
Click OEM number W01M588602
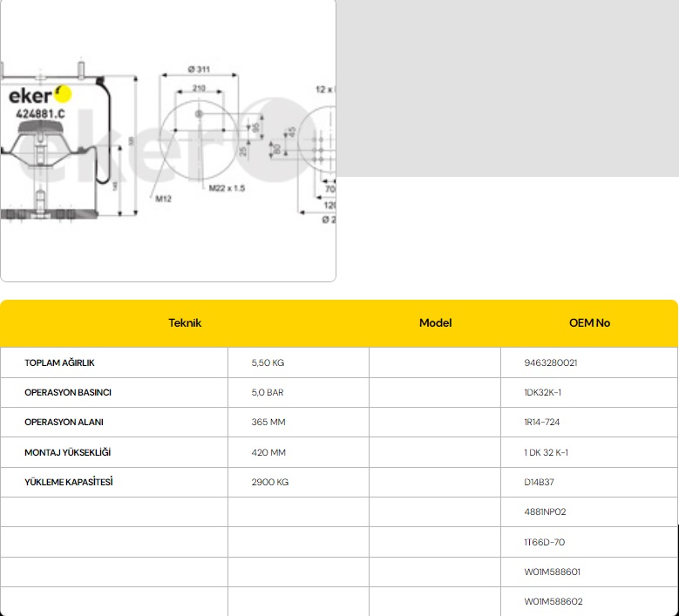[553, 602]
